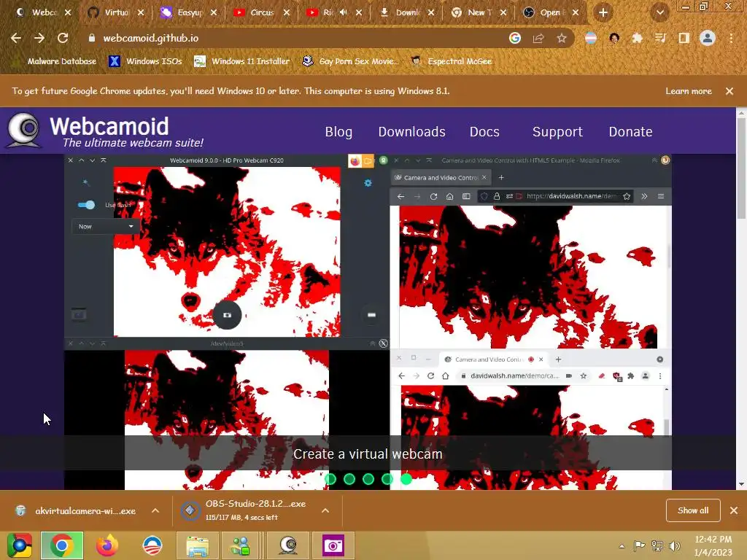The image size is (747, 560).
Task: Open the Extensions puzzle-piece menu
Action: point(637,38)
